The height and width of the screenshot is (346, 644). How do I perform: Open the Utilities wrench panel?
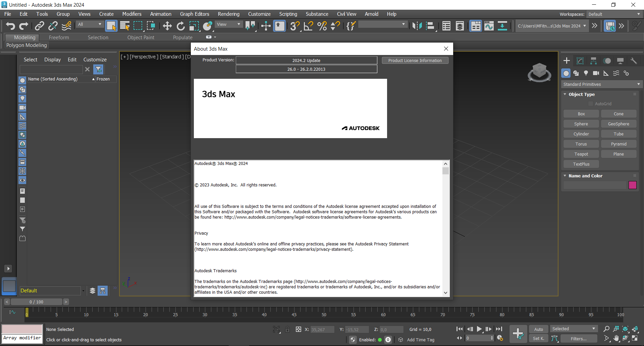click(634, 61)
